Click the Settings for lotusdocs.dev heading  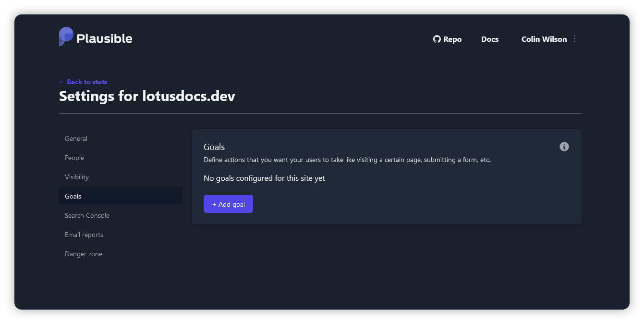147,96
